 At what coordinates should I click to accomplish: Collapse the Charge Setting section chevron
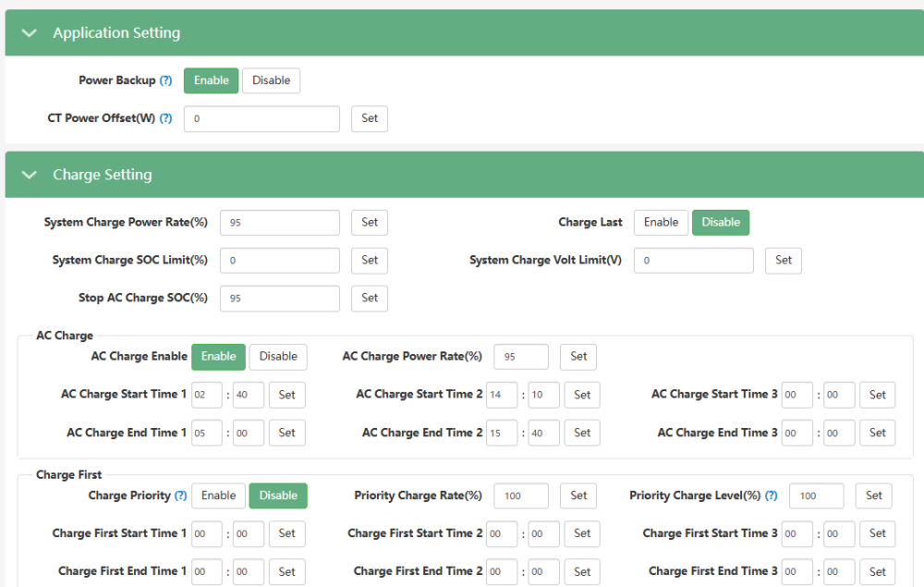click(29, 175)
